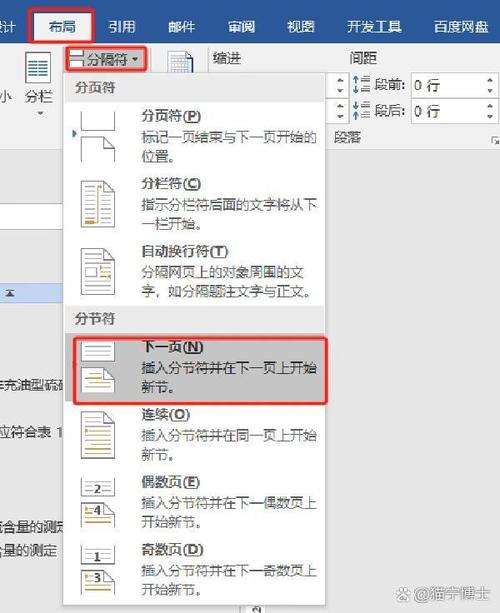Click the 段前 spacing before icon
This screenshot has height=613, width=500.
tap(361, 84)
